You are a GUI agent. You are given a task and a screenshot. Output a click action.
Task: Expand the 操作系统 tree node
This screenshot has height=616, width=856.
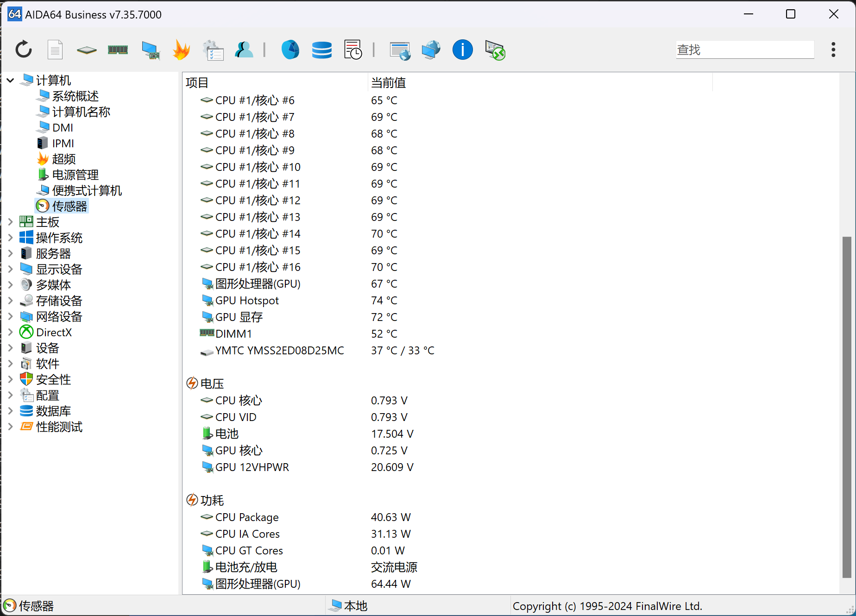point(10,238)
